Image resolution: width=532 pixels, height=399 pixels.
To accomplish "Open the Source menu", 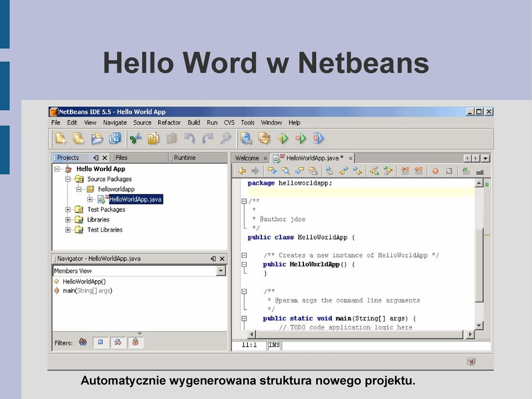I will tap(142, 123).
